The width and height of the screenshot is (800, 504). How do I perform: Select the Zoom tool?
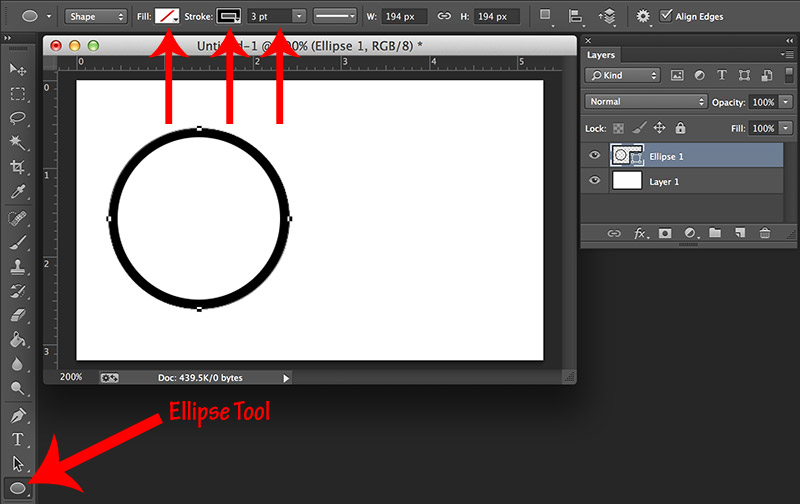[18, 388]
